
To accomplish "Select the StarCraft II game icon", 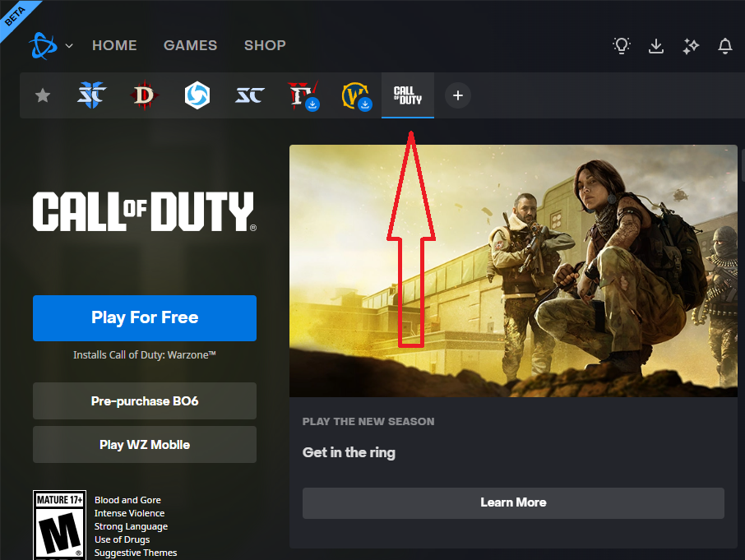I will (92, 95).
